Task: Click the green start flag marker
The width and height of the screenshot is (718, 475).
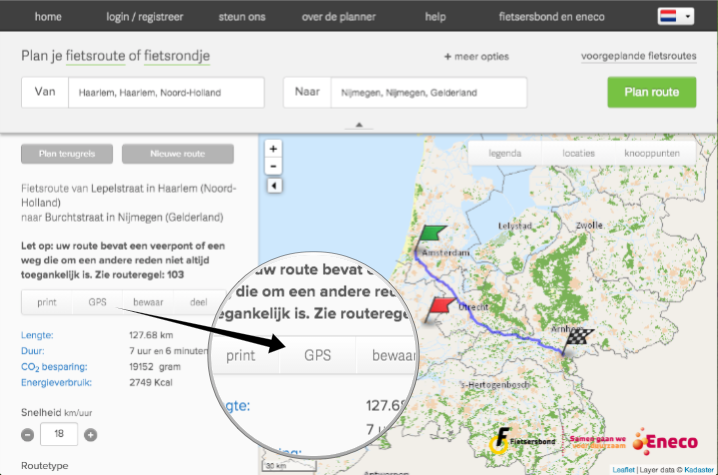Action: (x=431, y=234)
